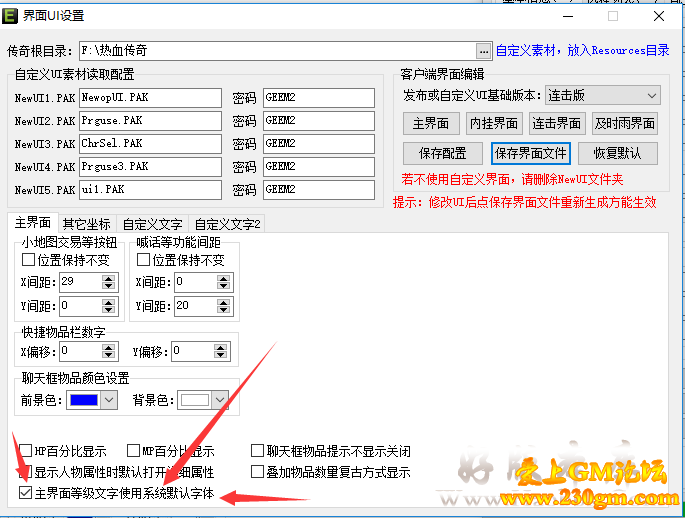Click the password field for NewUI5.PAK
Image resolution: width=685 pixels, height=518 pixels.
319,190
